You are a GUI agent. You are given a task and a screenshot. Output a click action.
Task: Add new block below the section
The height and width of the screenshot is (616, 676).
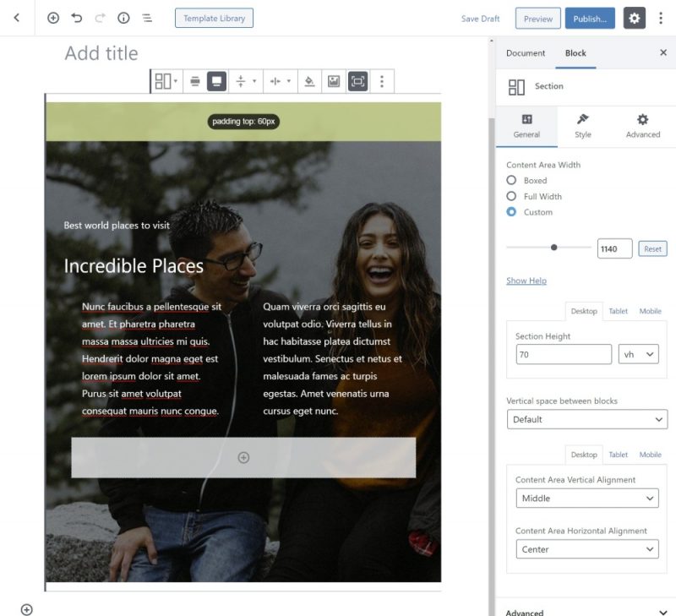click(x=27, y=609)
